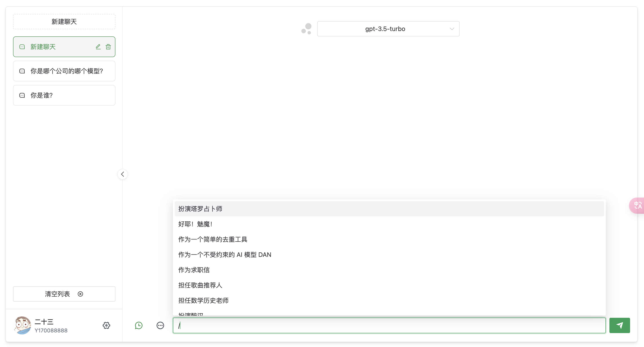Open the 你是谁? conversation
The height and width of the screenshot is (347, 644).
point(64,95)
